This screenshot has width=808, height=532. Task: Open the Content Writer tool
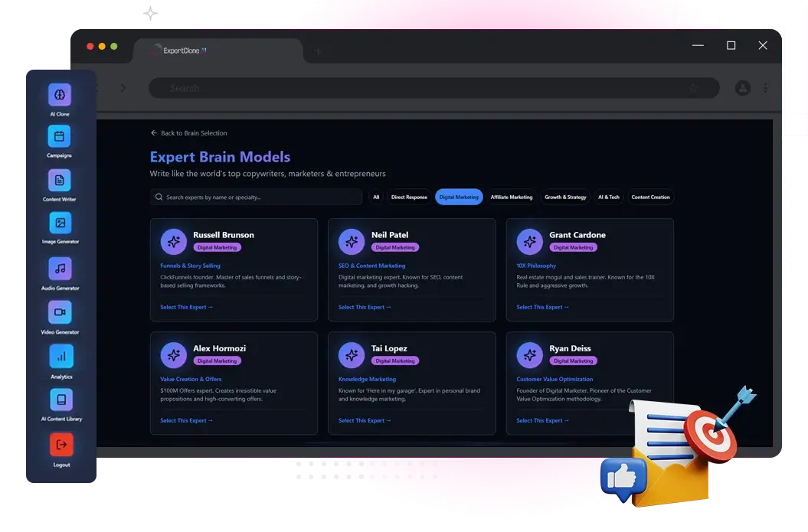pyautogui.click(x=61, y=182)
